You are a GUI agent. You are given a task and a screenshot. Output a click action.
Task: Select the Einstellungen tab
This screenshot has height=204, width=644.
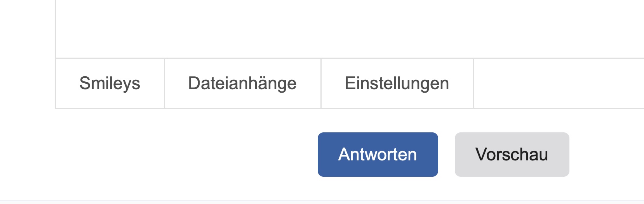click(x=397, y=83)
